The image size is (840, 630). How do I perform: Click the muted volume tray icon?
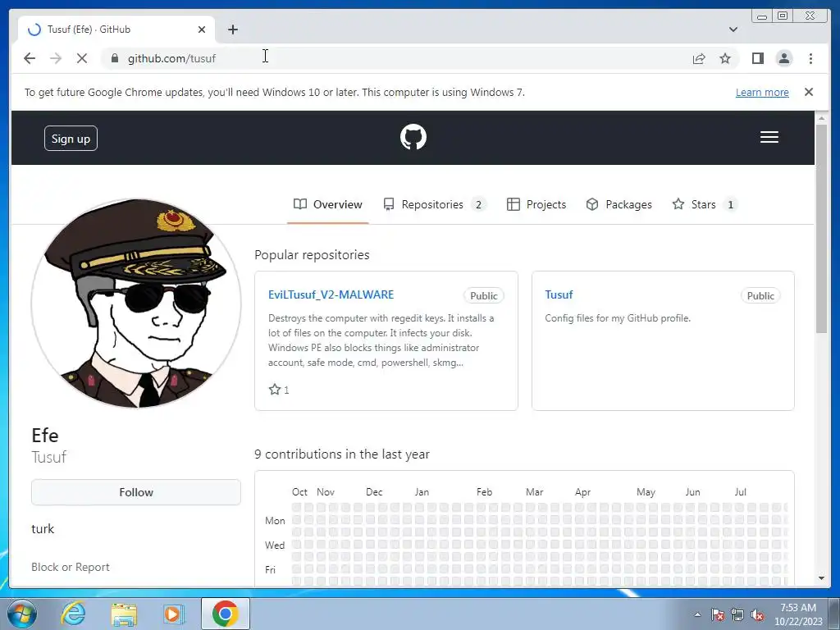pyautogui.click(x=757, y=614)
